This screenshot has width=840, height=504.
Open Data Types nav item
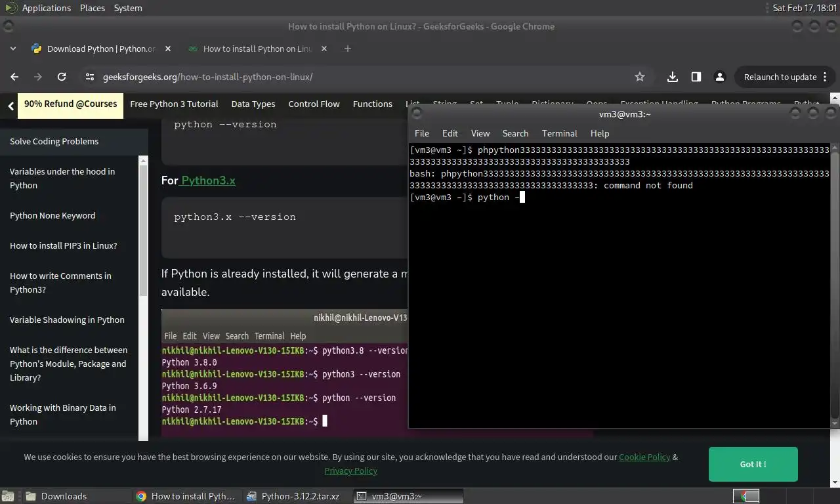[253, 104]
